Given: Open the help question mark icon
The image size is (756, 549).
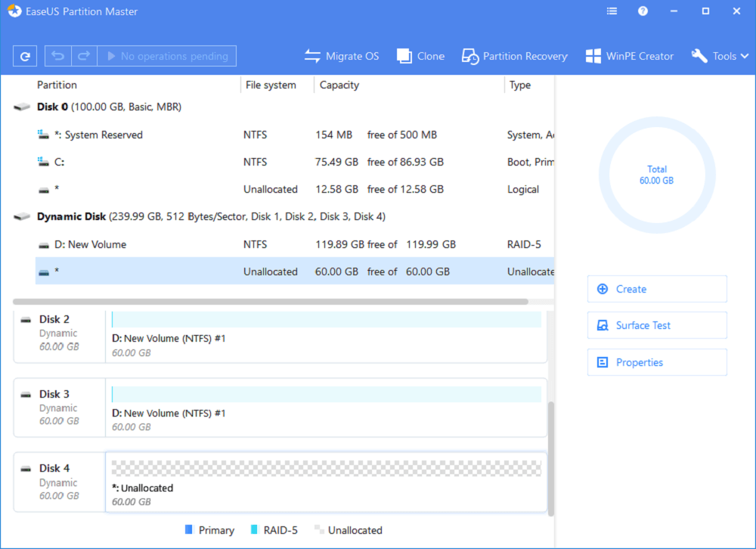Looking at the screenshot, I should coord(643,11).
